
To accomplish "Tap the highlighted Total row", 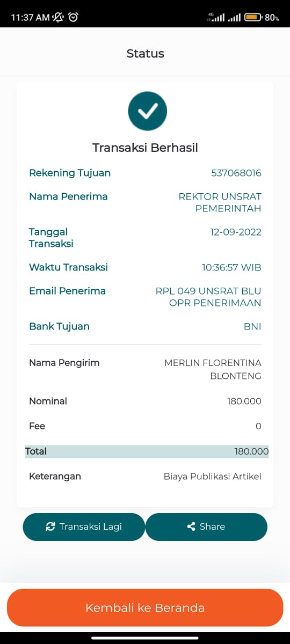I will pos(147,451).
